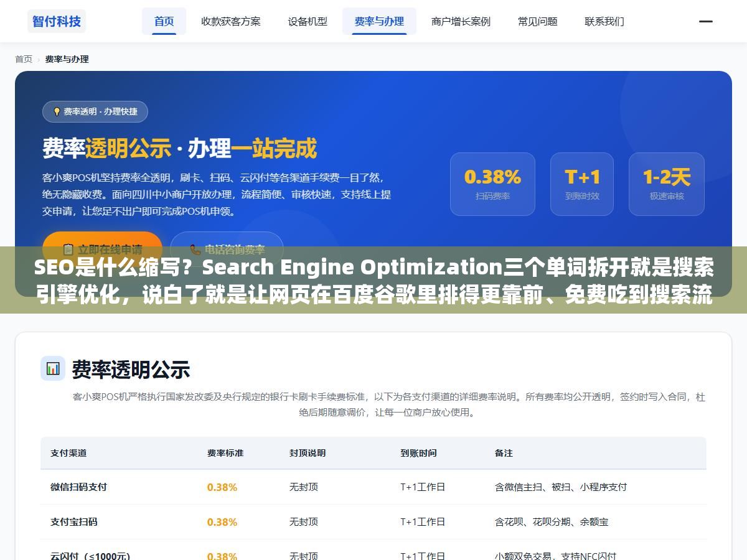Click the 首页 breadcrumb link
Image resolution: width=747 pixels, height=560 pixels.
pos(24,59)
